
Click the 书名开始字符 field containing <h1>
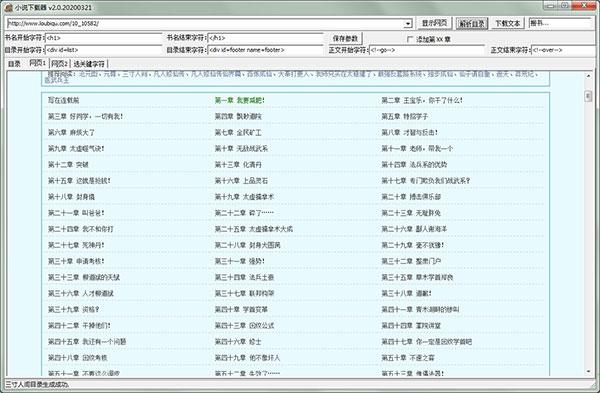[104, 38]
